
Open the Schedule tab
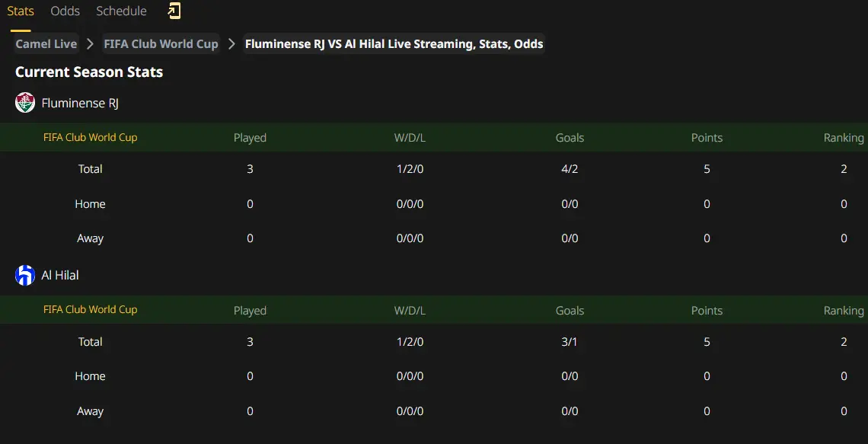point(121,11)
